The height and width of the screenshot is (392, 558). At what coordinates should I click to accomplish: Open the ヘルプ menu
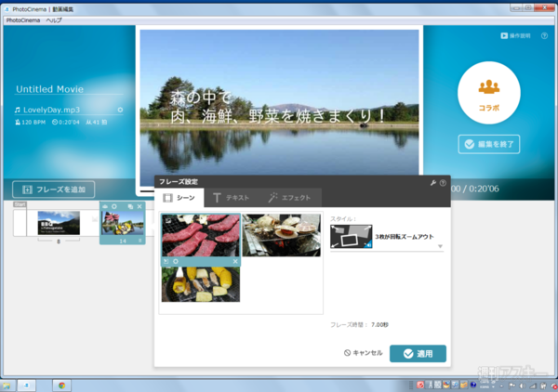[x=54, y=20]
